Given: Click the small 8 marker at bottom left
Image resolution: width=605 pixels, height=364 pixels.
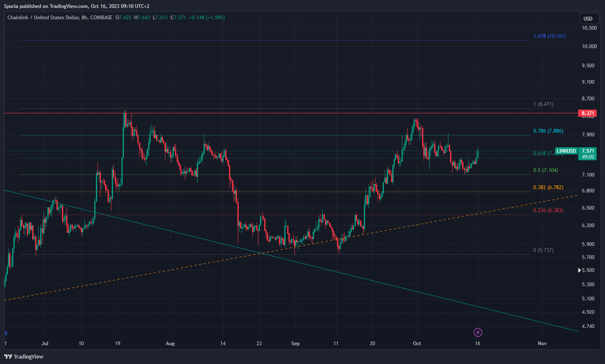Looking at the screenshot, I should click(x=6, y=333).
